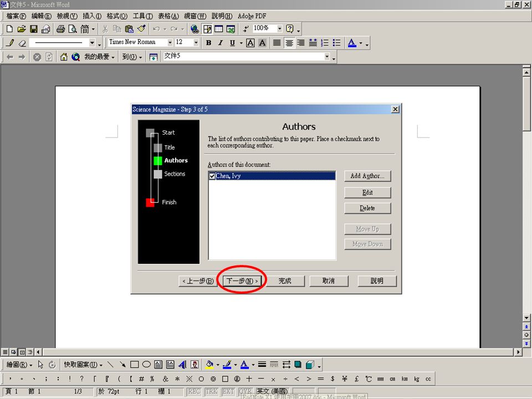Viewport: 532px width, 399px height.
Task: Open shadow style options
Action: click(x=298, y=365)
